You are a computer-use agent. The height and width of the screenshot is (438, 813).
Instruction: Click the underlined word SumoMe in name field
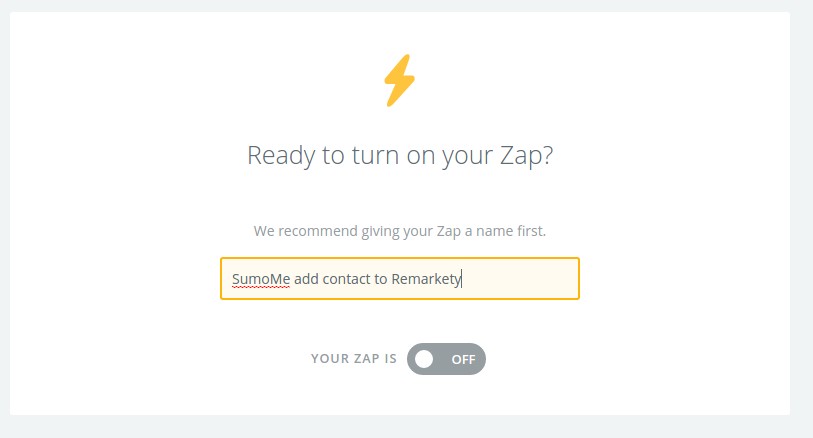(x=261, y=279)
